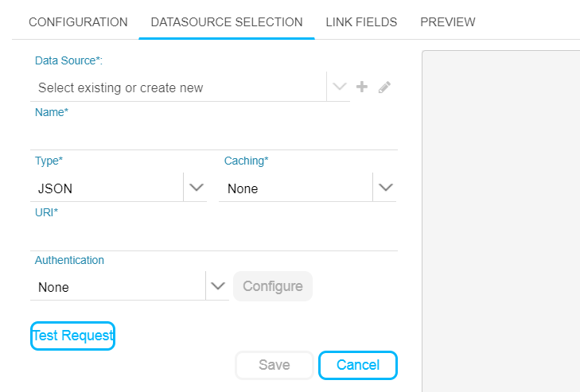Expand the Caching dropdown arrow
The width and height of the screenshot is (580, 392).
[385, 188]
